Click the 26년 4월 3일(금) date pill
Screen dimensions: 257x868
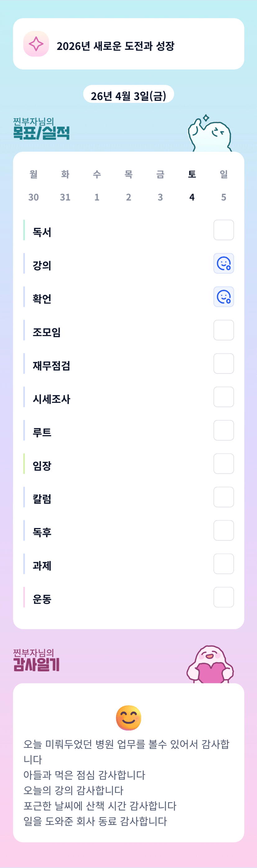(129, 96)
